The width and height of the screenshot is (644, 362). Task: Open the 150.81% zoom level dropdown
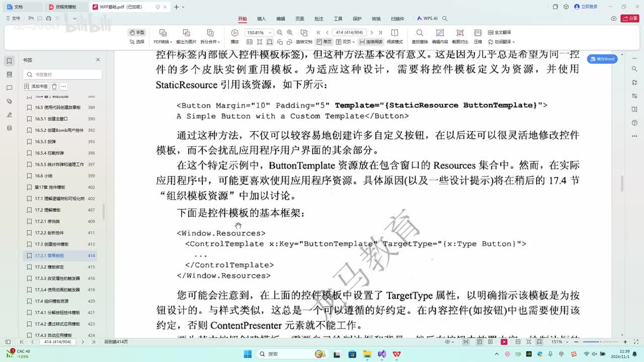coord(259,33)
